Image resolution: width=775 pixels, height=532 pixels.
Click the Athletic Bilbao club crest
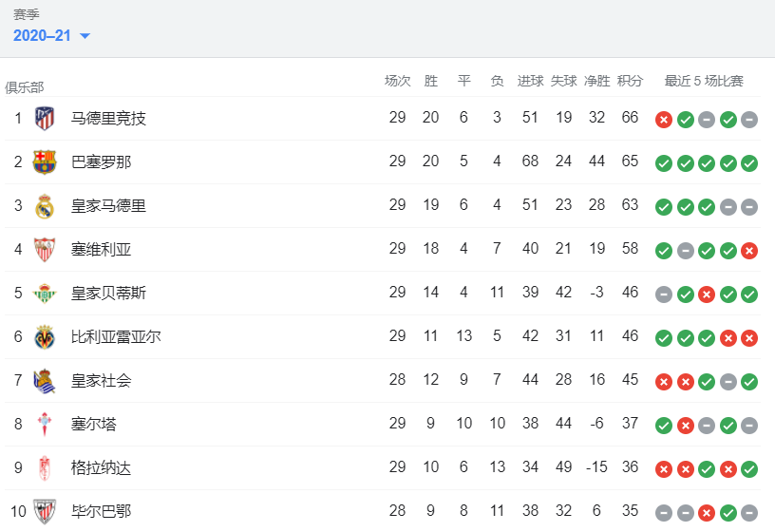45,511
